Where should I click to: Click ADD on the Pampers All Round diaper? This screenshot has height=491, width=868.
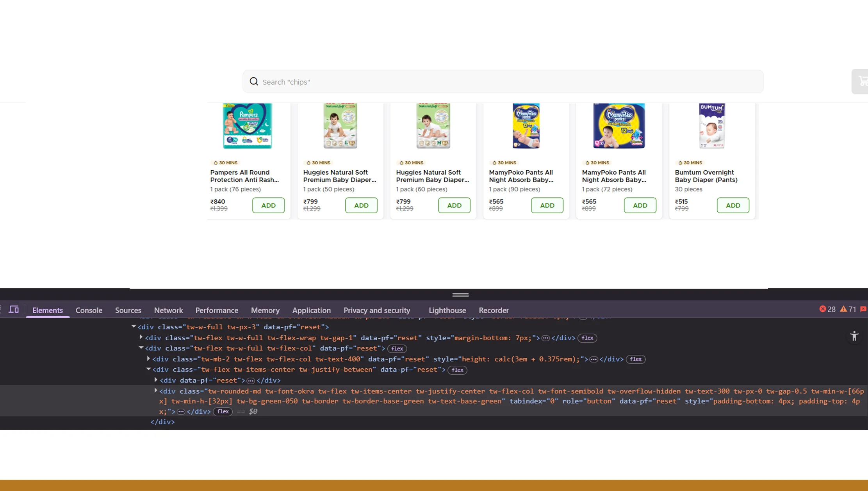pyautogui.click(x=268, y=205)
